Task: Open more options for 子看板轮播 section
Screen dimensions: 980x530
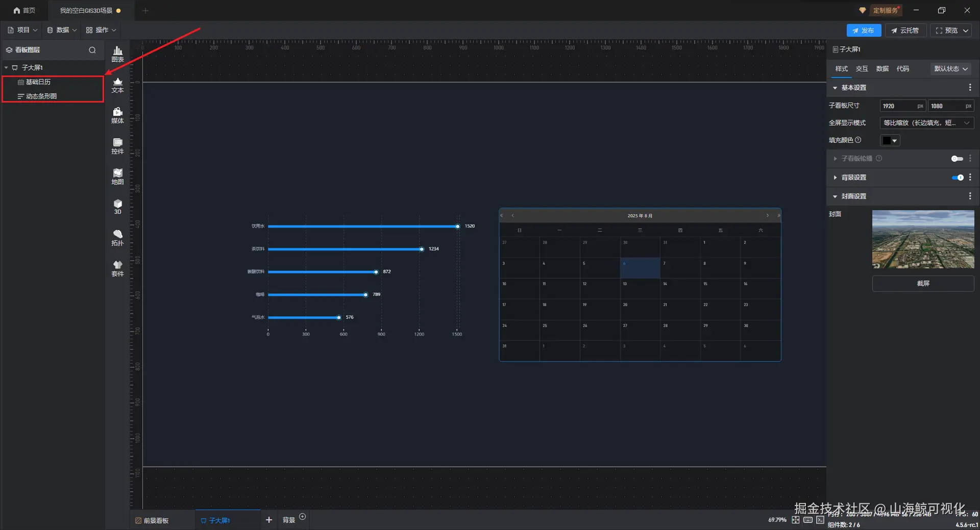Action: [970, 159]
